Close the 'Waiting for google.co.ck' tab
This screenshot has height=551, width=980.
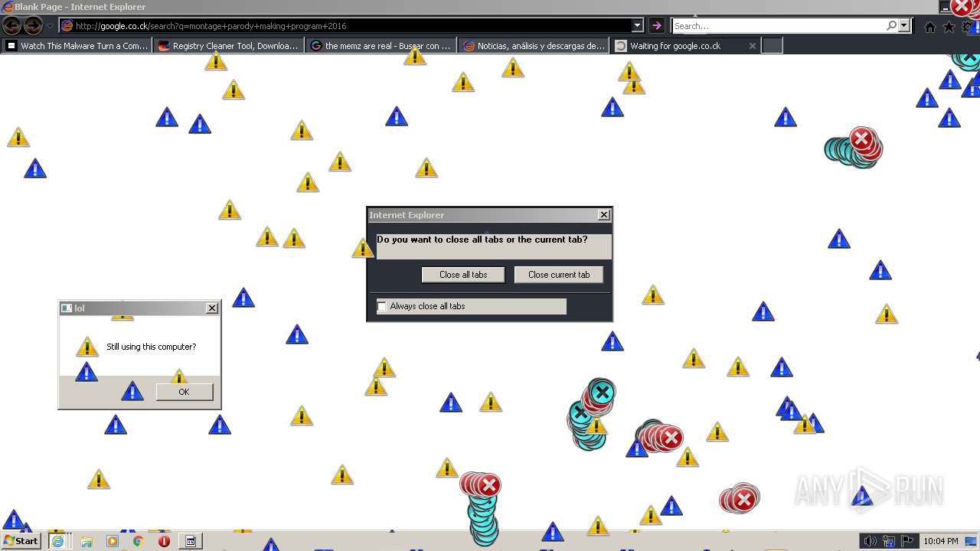752,46
